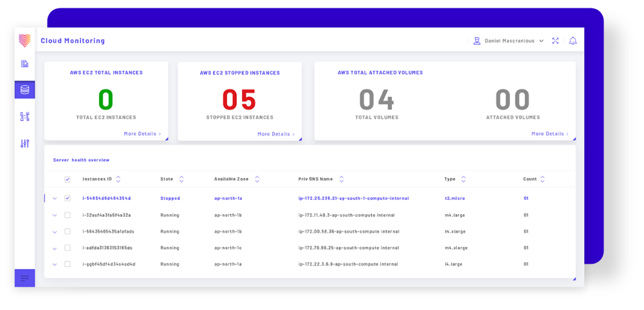Open More Details for total EC2 instances

[x=142, y=134]
